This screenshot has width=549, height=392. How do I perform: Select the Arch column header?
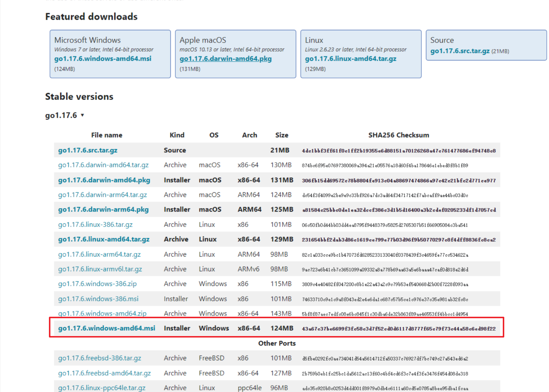pyautogui.click(x=249, y=135)
